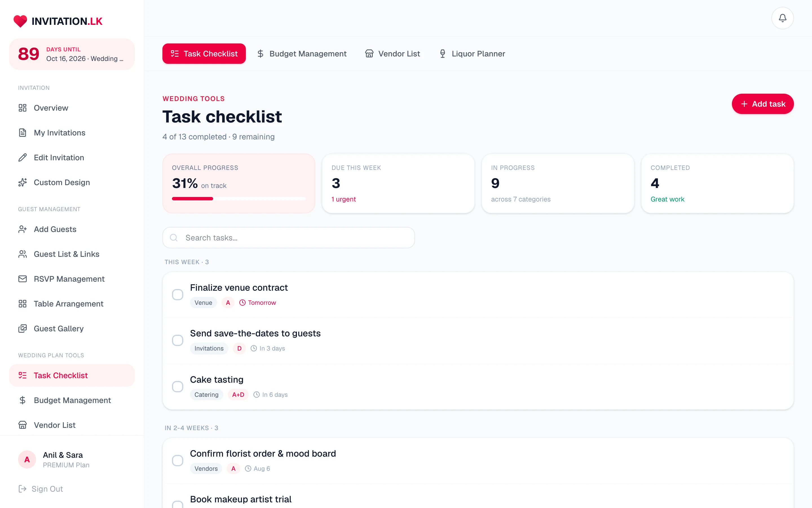Go to Overview in sidebar
The height and width of the screenshot is (508, 812).
(72, 108)
